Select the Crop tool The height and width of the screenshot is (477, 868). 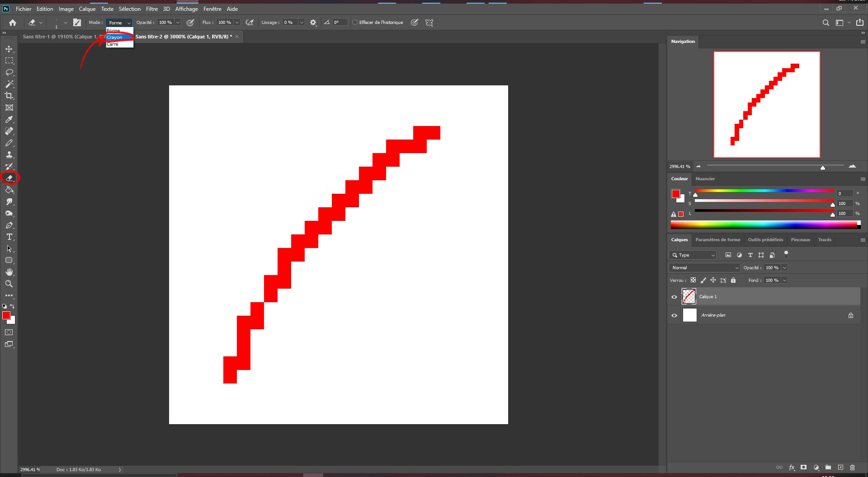pos(9,96)
